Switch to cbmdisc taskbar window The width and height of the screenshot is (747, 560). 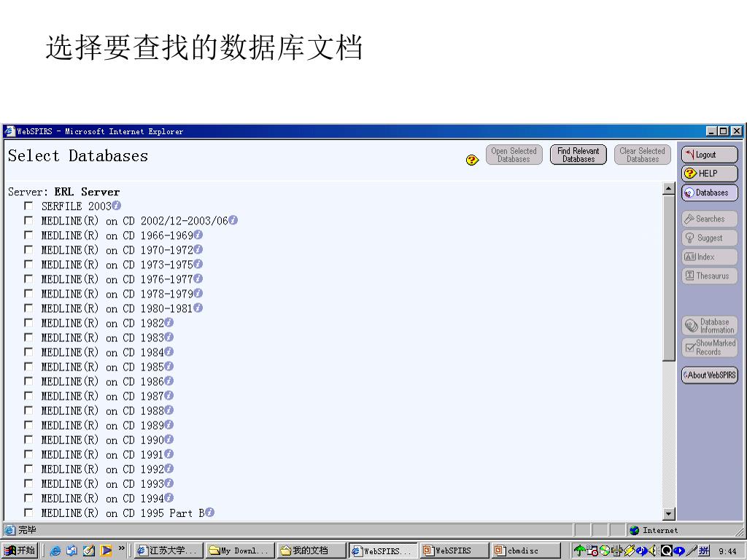point(526,551)
